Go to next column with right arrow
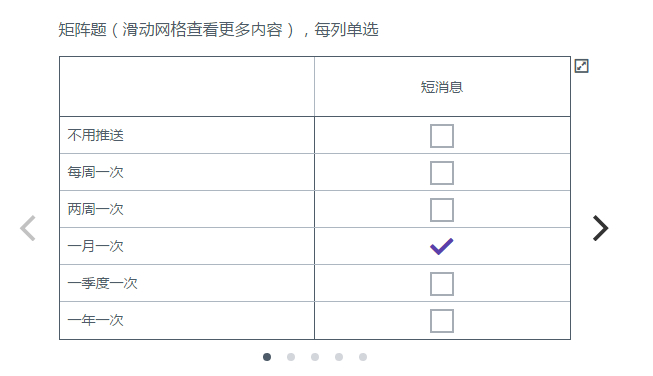Image resolution: width=653 pixels, height=376 pixels. [601, 228]
